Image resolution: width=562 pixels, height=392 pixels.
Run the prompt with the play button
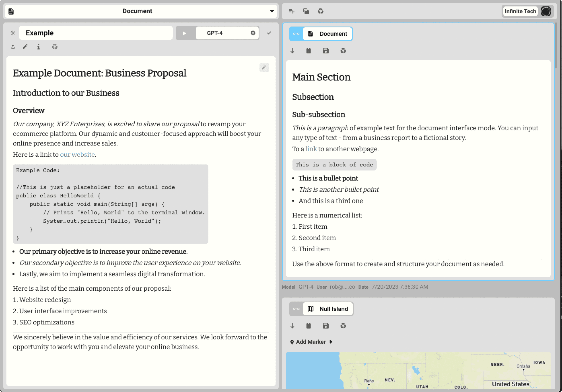point(185,33)
